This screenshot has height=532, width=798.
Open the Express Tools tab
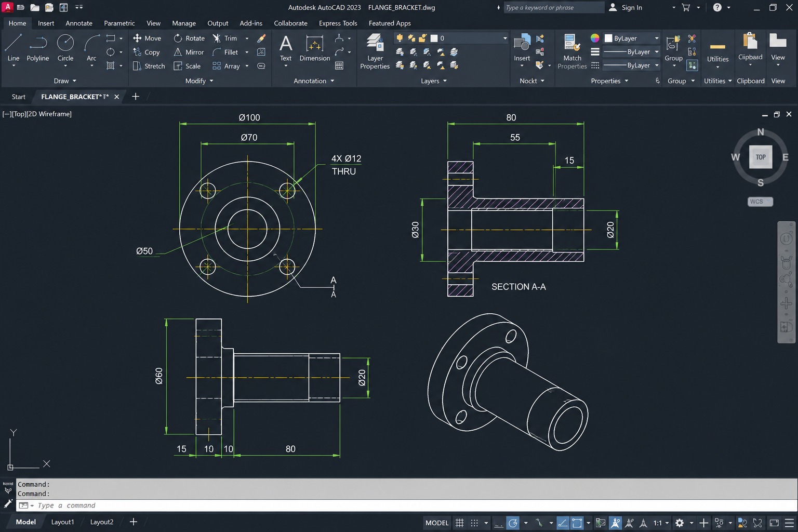tap(338, 23)
